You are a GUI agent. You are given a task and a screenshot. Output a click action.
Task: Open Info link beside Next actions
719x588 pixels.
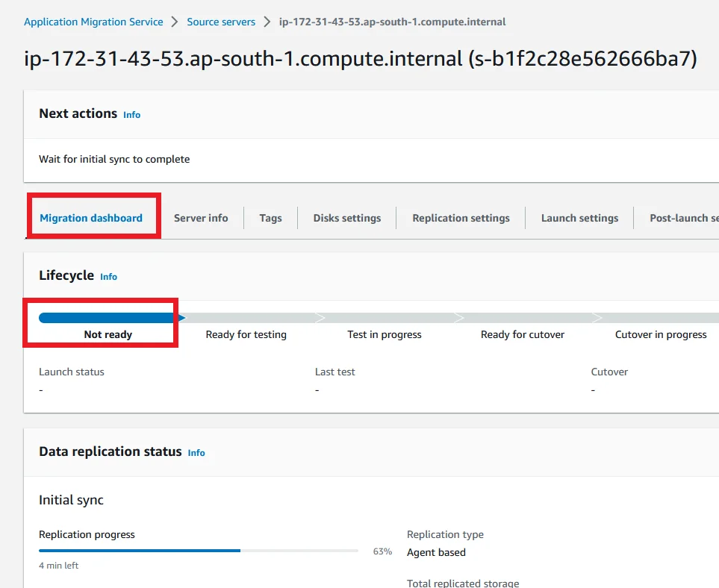pos(131,115)
